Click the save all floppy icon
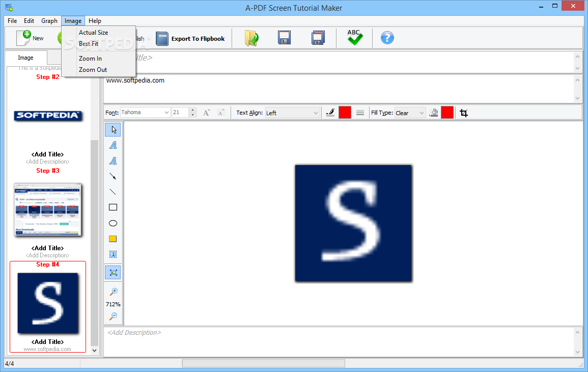This screenshot has height=372, width=588. click(x=318, y=38)
